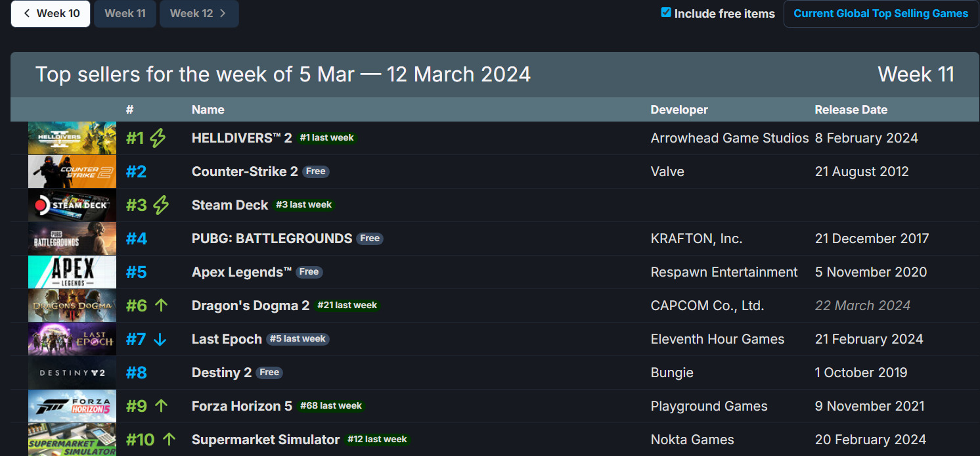Select the Week 11 tab
The height and width of the screenshot is (456, 980).
(125, 14)
